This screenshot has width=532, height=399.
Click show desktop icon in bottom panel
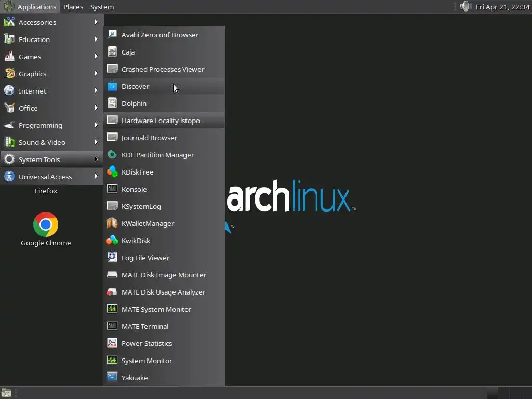[6, 393]
